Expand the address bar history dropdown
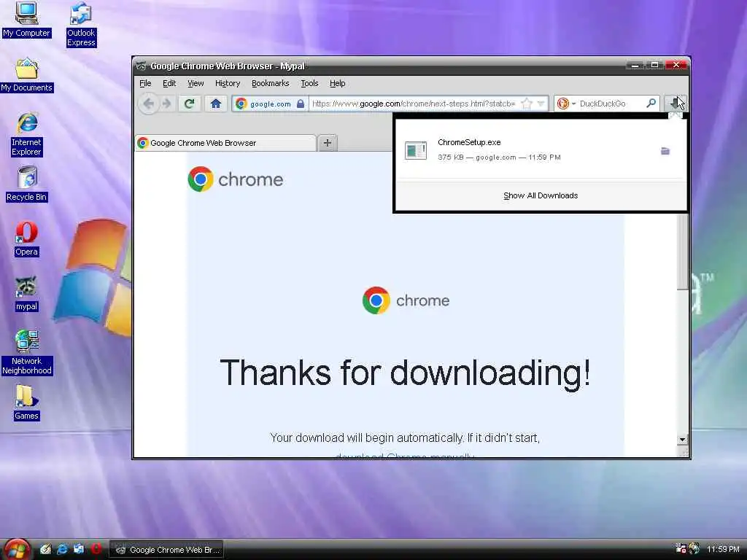Viewport: 747px width, 560px height. (x=541, y=104)
